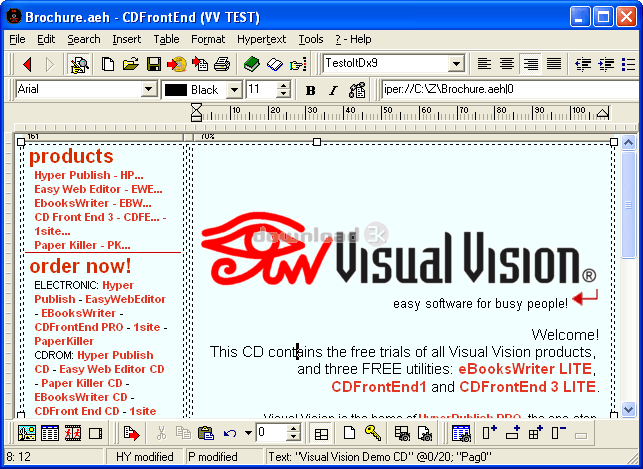This screenshot has height=469, width=643.
Task: Undo with the blue curved arrow
Action: click(x=230, y=433)
